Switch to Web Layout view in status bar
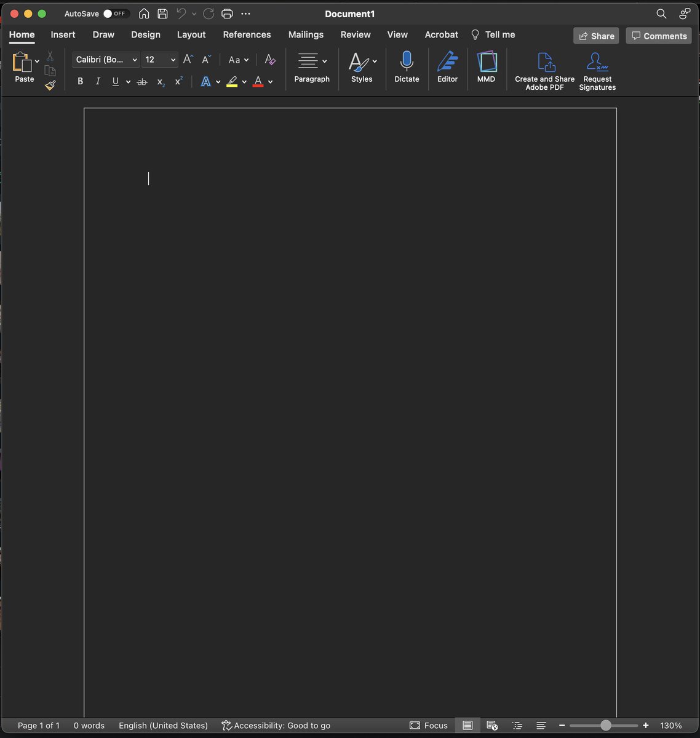Image resolution: width=700 pixels, height=738 pixels. click(492, 726)
